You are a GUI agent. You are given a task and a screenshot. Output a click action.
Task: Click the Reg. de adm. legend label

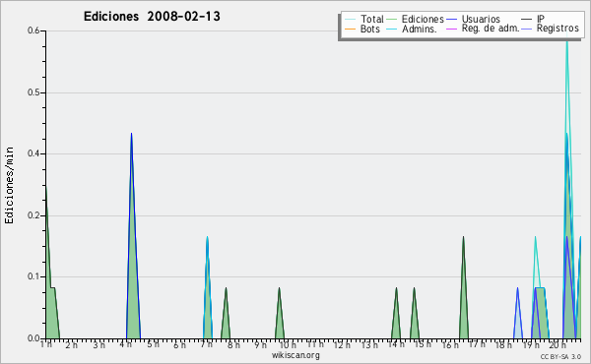point(491,29)
